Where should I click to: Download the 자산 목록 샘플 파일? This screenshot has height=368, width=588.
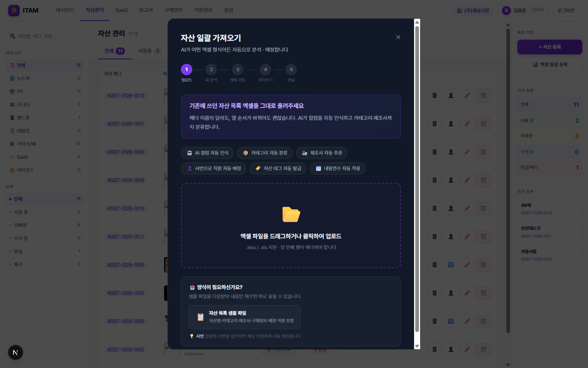[x=244, y=317]
